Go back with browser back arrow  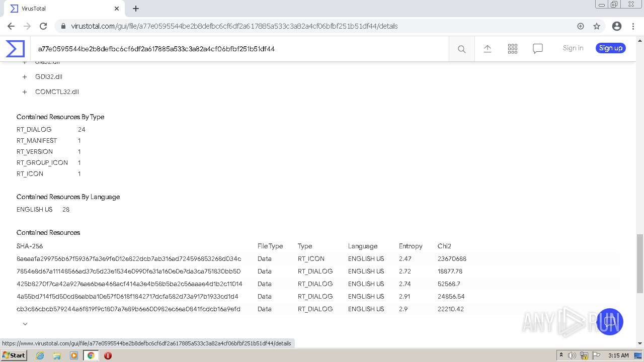point(11,26)
